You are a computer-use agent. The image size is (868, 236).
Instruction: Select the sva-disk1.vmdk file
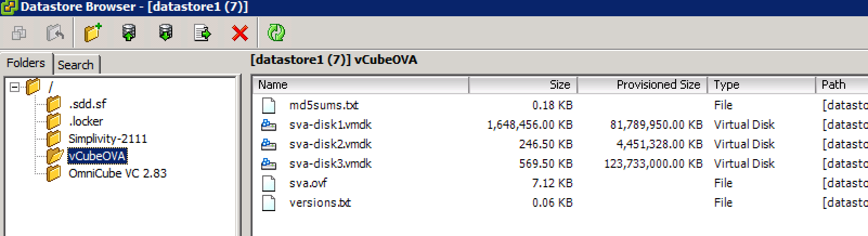click(x=331, y=124)
